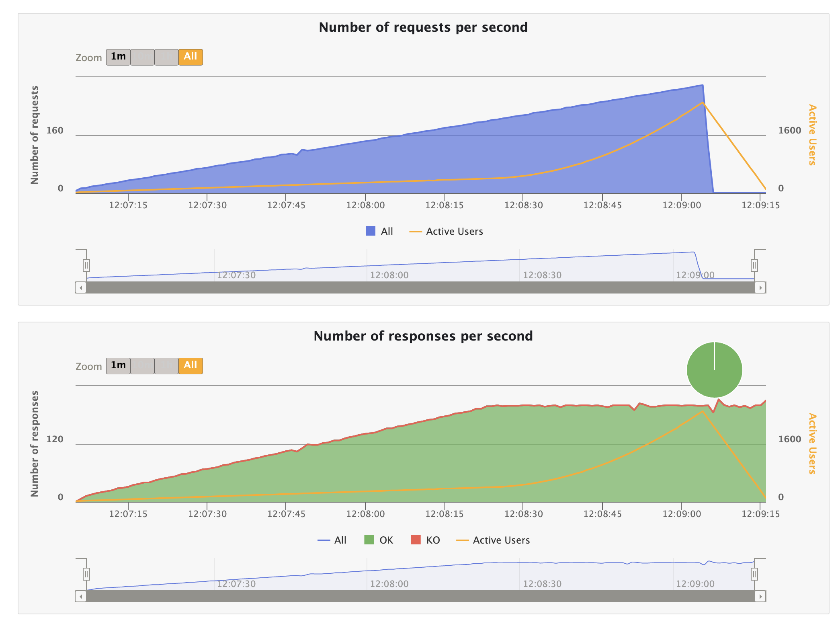The width and height of the screenshot is (840, 624).
Task: Select All zoom range on responses chart
Action: click(191, 366)
